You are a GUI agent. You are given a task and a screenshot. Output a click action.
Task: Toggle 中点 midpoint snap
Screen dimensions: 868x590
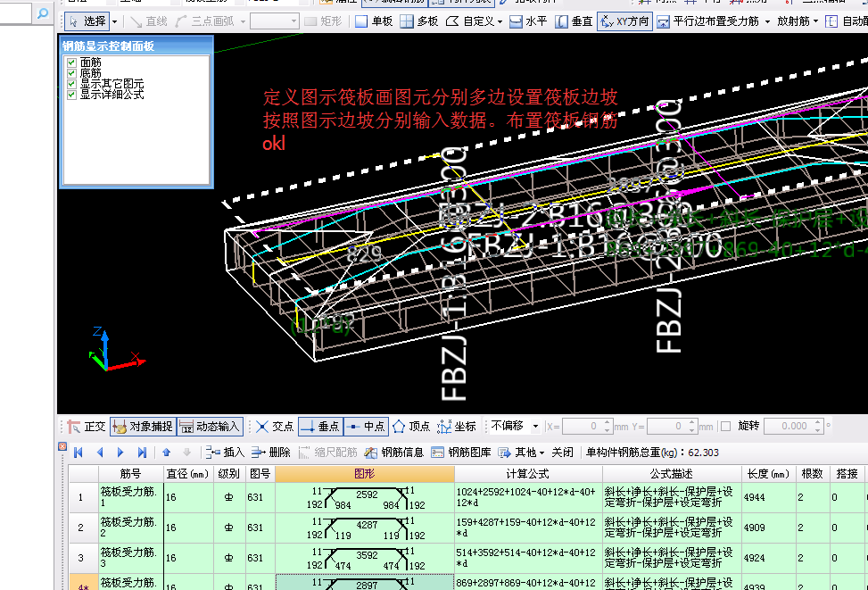point(366,426)
